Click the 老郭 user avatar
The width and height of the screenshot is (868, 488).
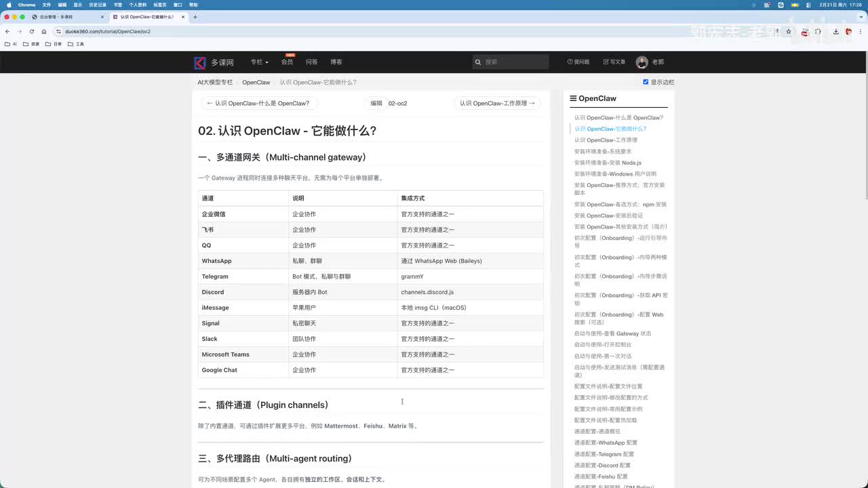pos(642,62)
